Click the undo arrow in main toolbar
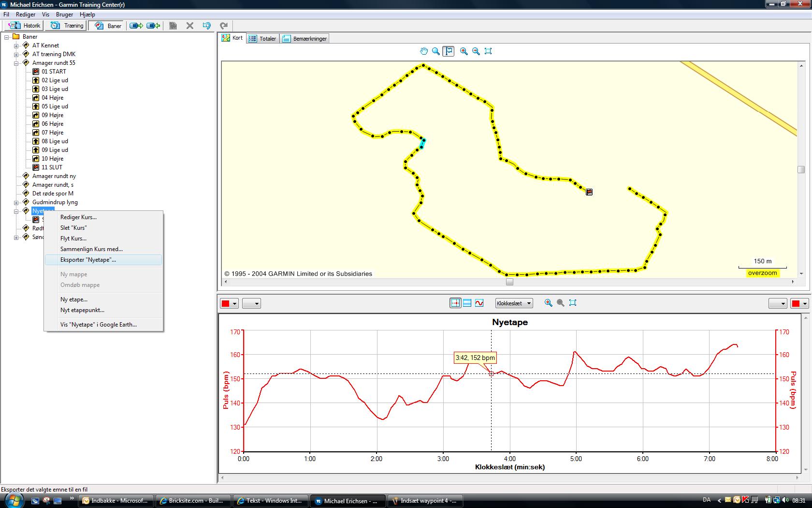Viewport: 812px width, 508px height. [x=207, y=26]
